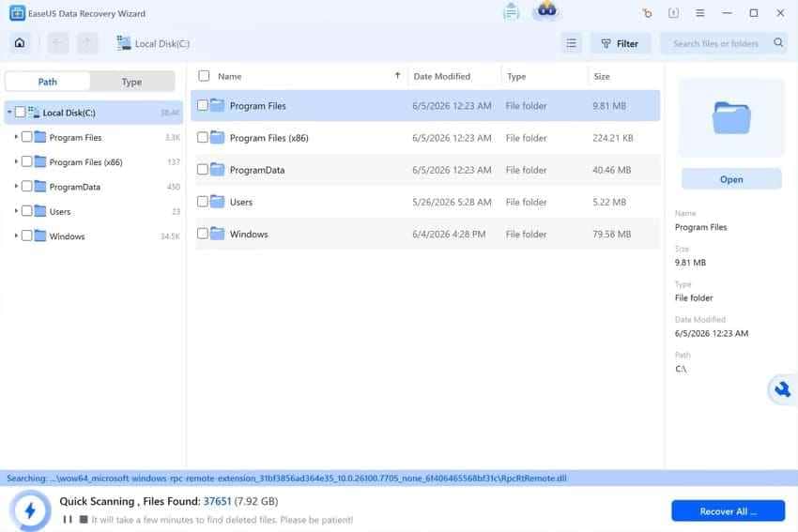
Task: Click the EaseUS app logo icon
Action: coord(17,13)
